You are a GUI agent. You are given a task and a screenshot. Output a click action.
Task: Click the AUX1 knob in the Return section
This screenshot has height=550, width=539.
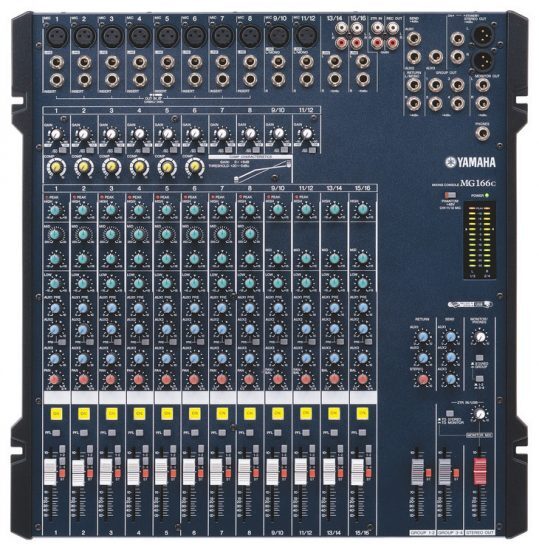point(424,337)
